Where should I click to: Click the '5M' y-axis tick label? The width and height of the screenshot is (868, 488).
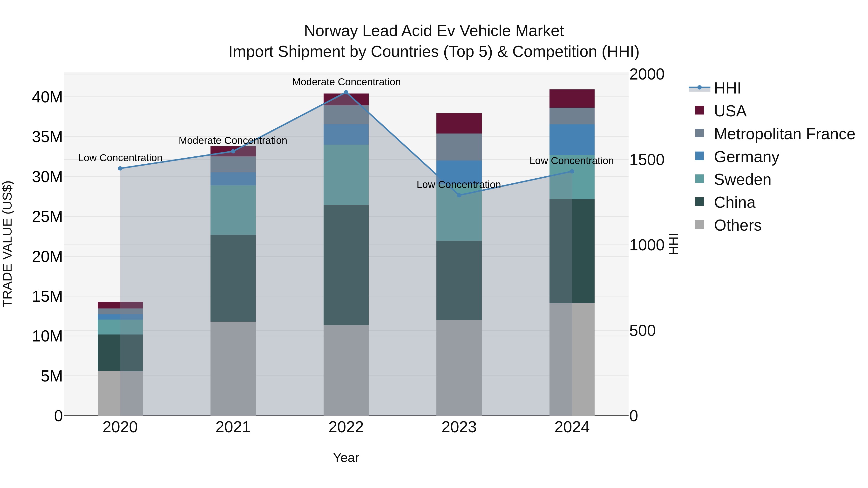[52, 376]
